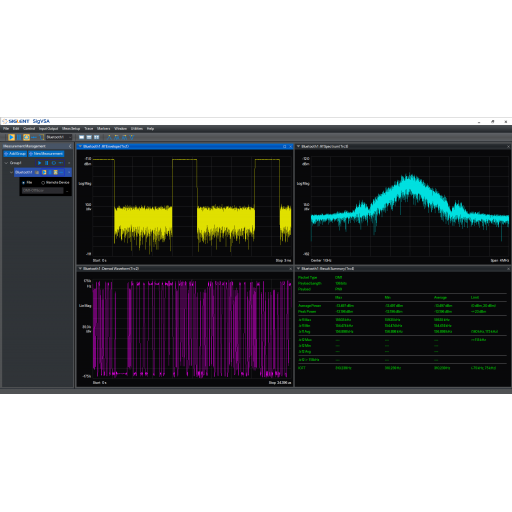This screenshot has width=512, height=512.
Task: Click the dash icon in the Bluetooth row
Action: click(61, 172)
